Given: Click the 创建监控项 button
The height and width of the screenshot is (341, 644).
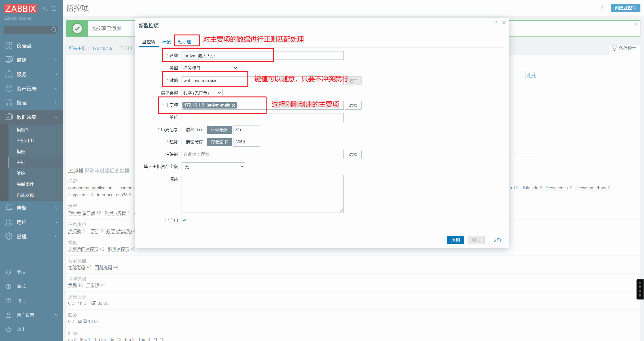Looking at the screenshot, I should [625, 8].
